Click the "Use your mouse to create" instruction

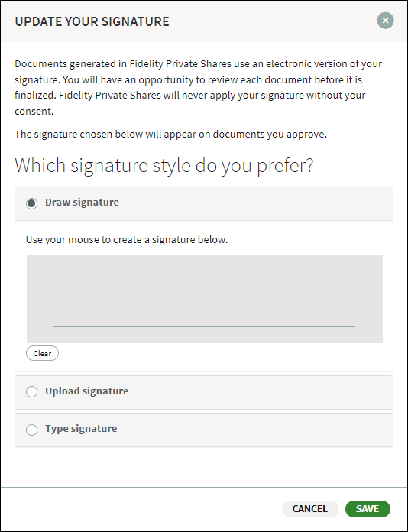point(127,239)
